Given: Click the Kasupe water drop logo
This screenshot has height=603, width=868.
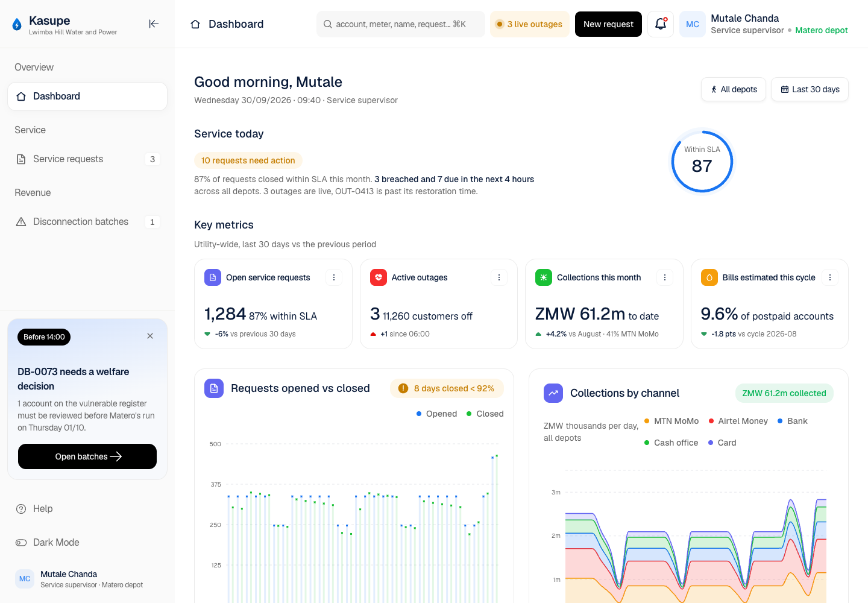Looking at the screenshot, I should [17, 24].
